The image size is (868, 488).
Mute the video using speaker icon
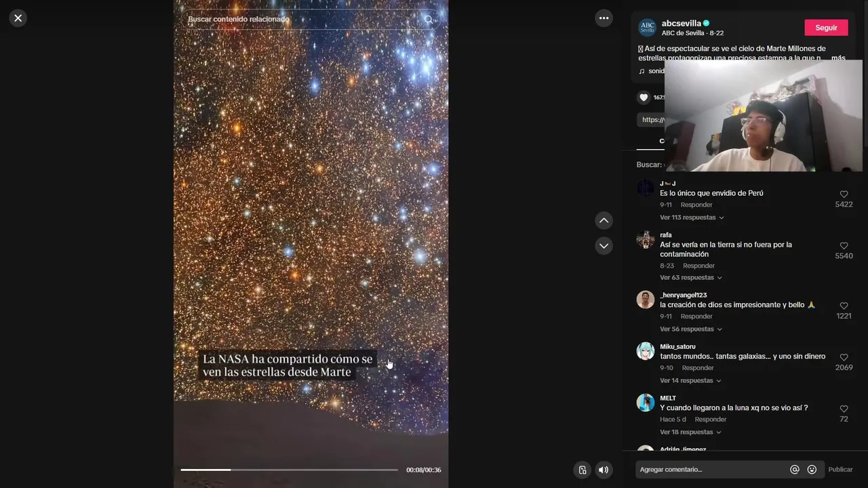coord(603,470)
